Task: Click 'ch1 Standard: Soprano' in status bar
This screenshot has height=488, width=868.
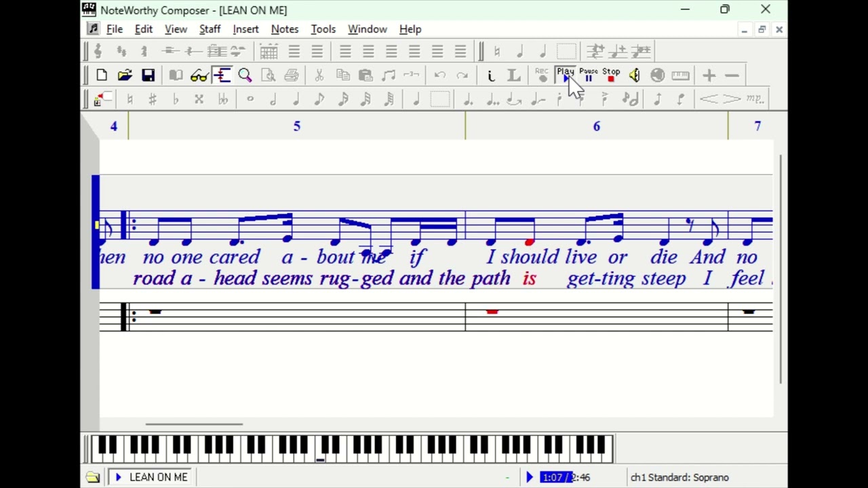Action: pyautogui.click(x=679, y=477)
